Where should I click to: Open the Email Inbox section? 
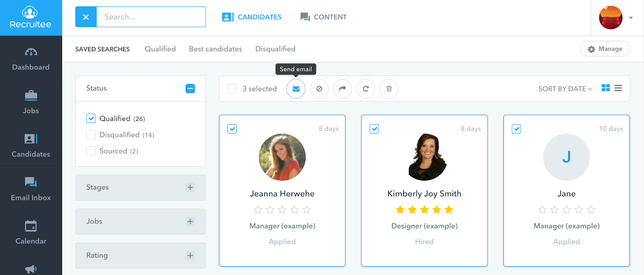click(31, 188)
